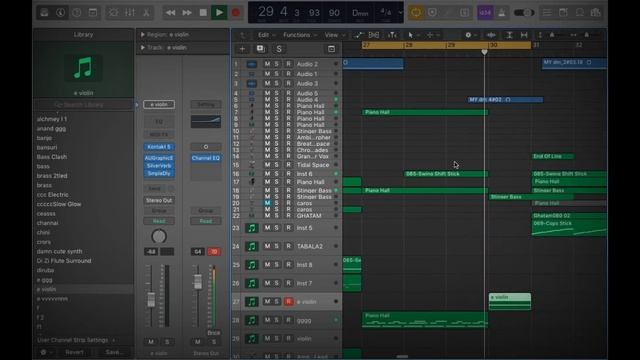Image resolution: width=640 pixels, height=360 pixels.
Task: Open the View menu in tracks area
Action: (x=334, y=35)
